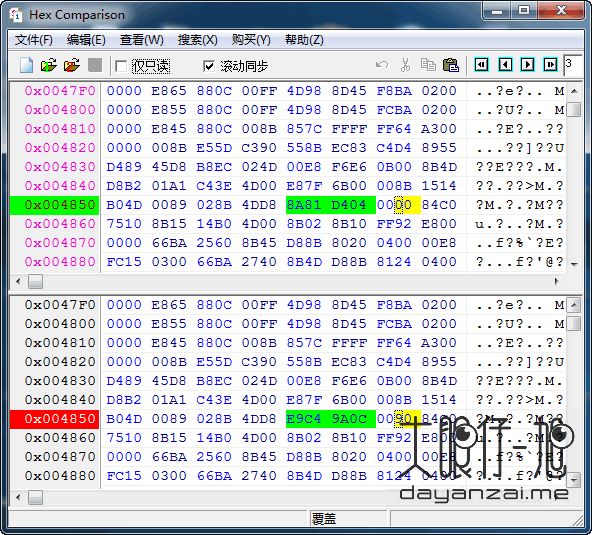Click yellow-highlighted 0090 bytes in bottom pane
Image resolution: width=592 pixels, height=535 pixels.
(394, 419)
